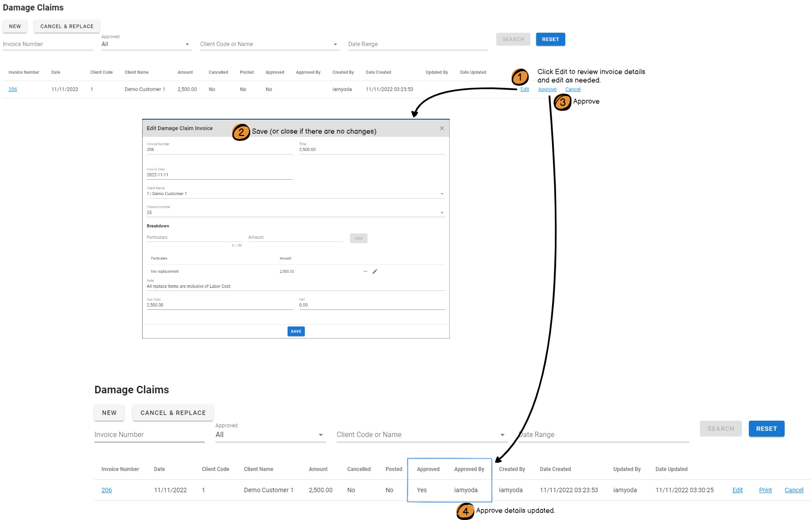Remove tire replacement using the minus icon

click(x=365, y=271)
